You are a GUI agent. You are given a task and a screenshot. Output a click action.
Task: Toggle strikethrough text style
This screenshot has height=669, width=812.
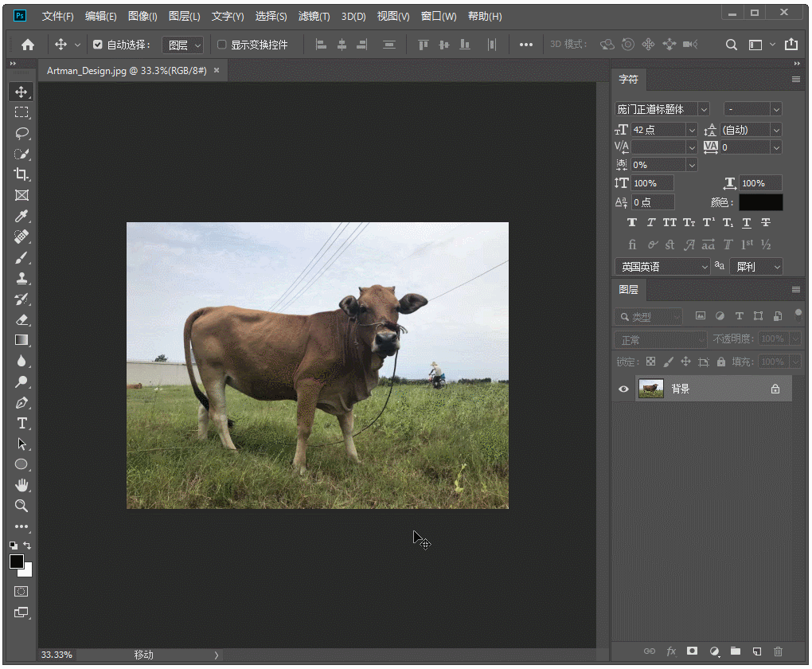pos(765,223)
